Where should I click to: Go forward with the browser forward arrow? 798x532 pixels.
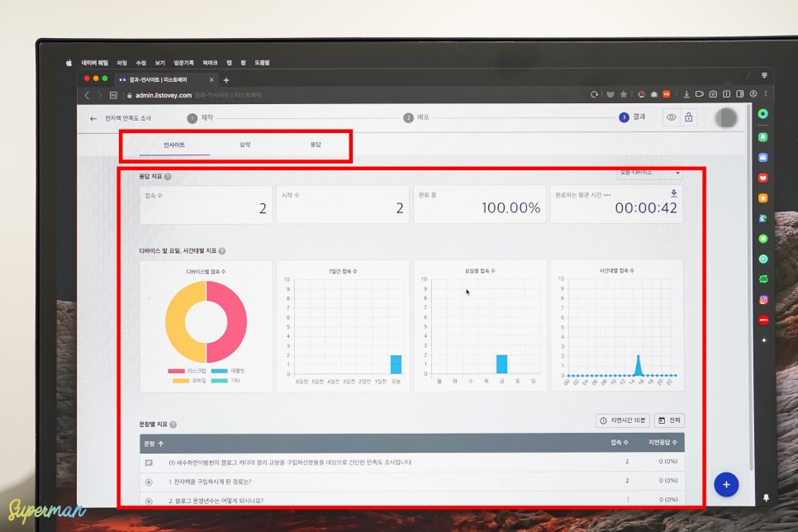(x=100, y=95)
